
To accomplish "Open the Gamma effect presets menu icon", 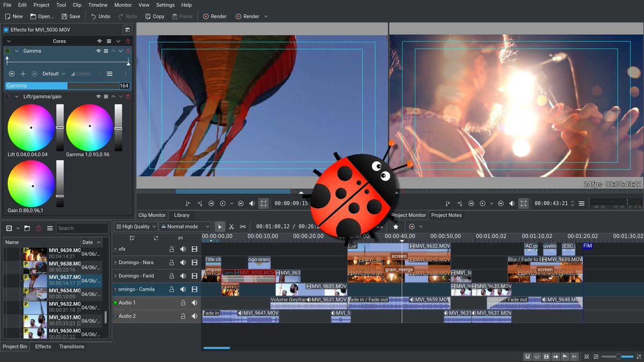I will [x=106, y=51].
